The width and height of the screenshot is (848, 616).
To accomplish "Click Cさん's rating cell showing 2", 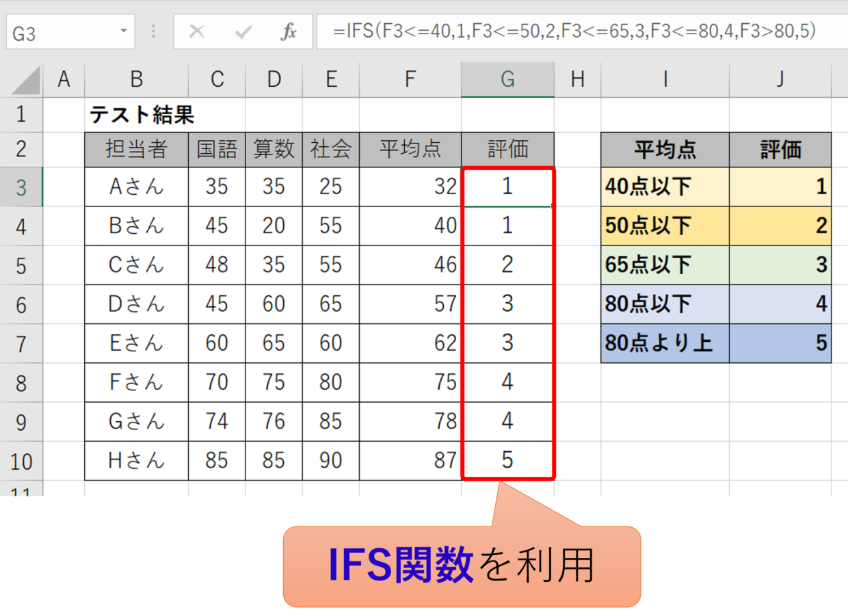I will [507, 265].
